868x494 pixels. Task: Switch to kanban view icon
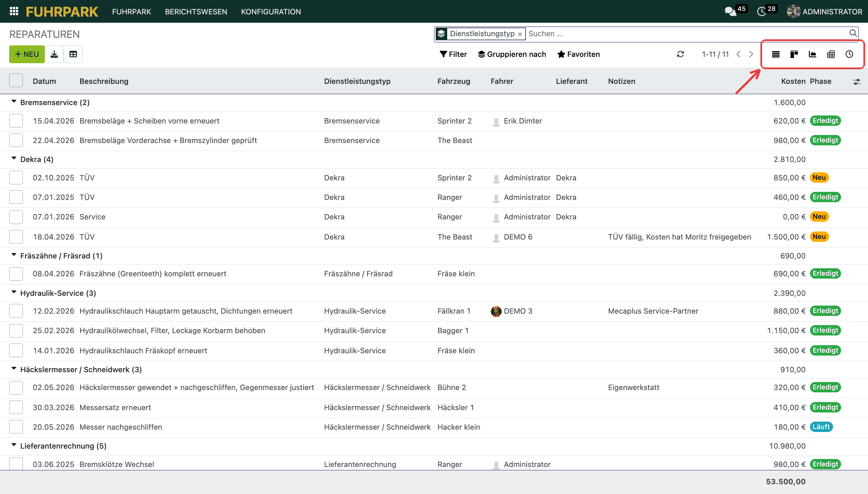click(x=794, y=54)
